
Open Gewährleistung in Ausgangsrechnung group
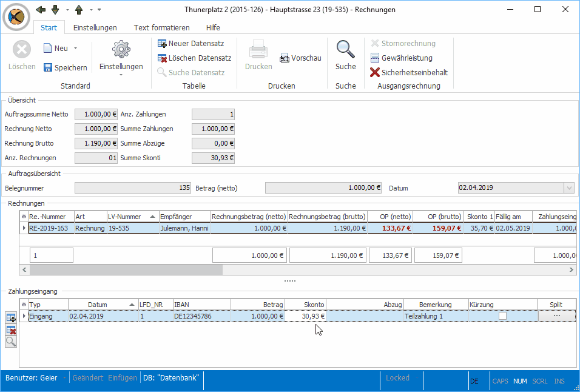coord(402,58)
